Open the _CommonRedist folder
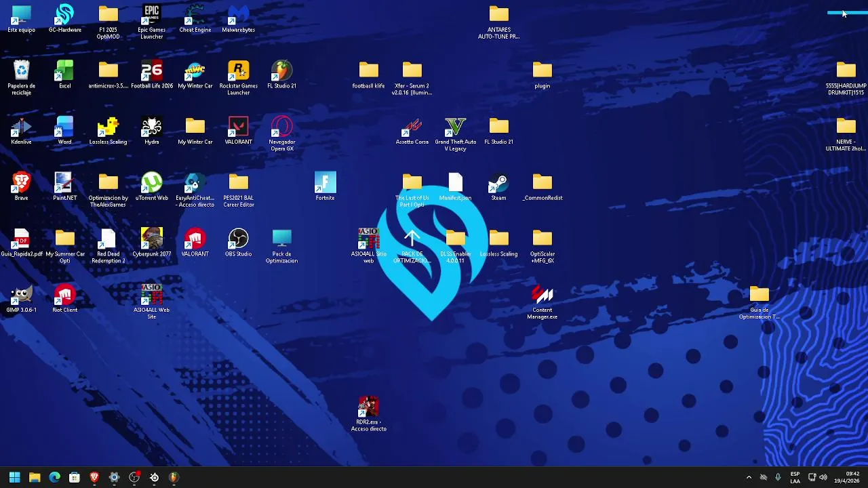The width and height of the screenshot is (868, 488). [x=542, y=186]
